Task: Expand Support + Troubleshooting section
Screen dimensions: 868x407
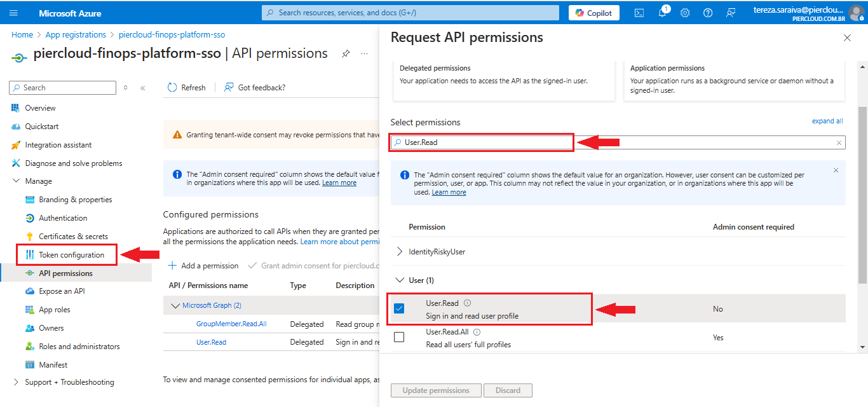Action: pos(17,382)
